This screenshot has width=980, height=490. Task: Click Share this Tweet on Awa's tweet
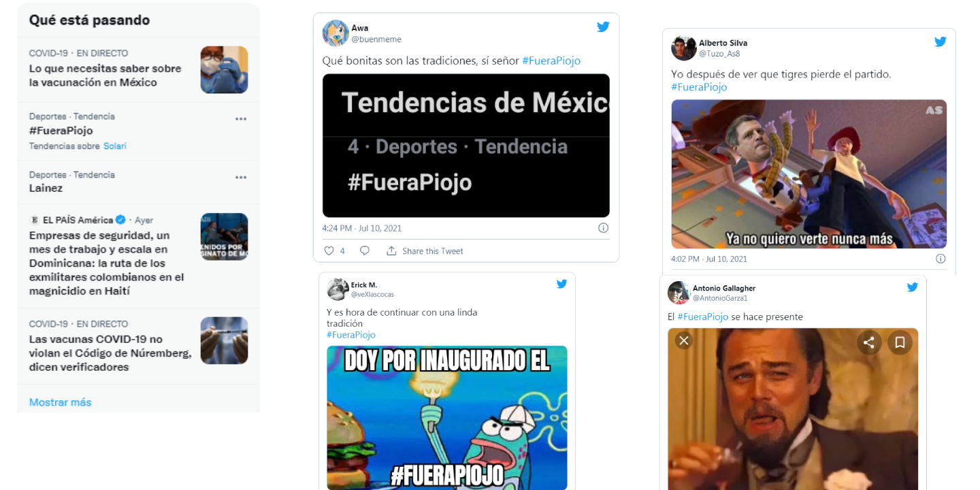425,251
